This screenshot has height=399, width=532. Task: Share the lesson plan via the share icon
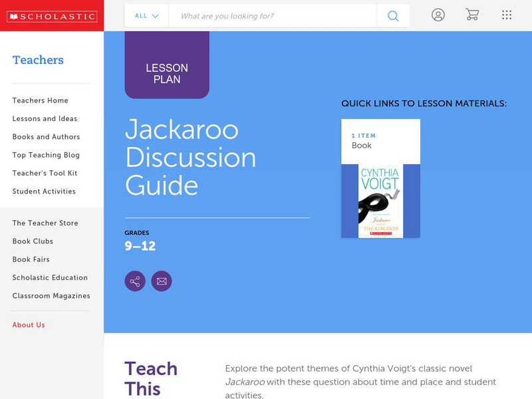[x=134, y=280]
